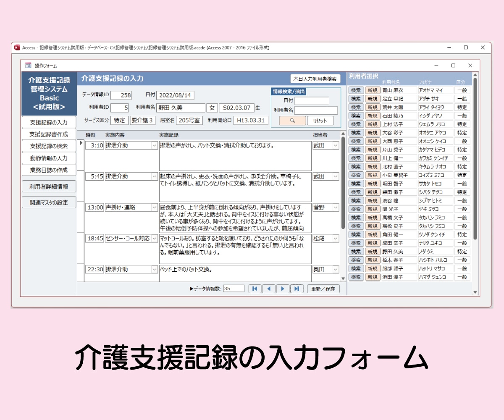
Task: Select the 3:10 record row selector
Action: click(x=81, y=155)
